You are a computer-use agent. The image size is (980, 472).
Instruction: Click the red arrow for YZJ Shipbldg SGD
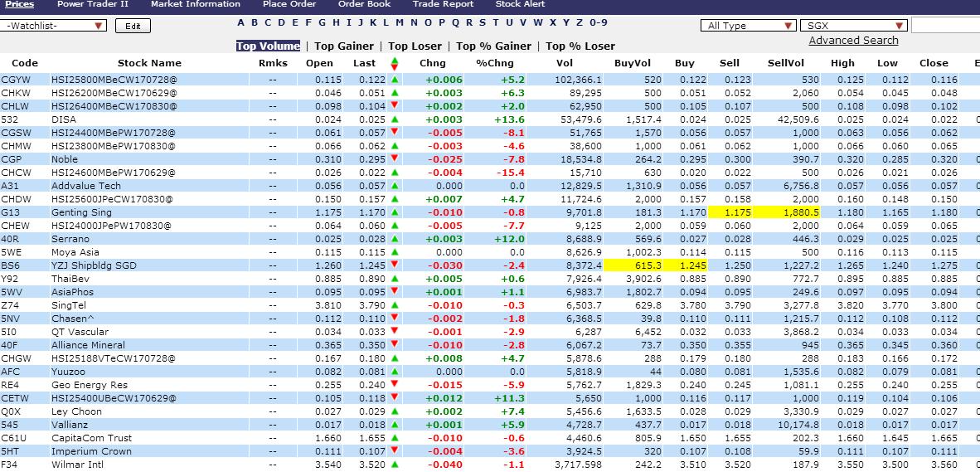(395, 265)
